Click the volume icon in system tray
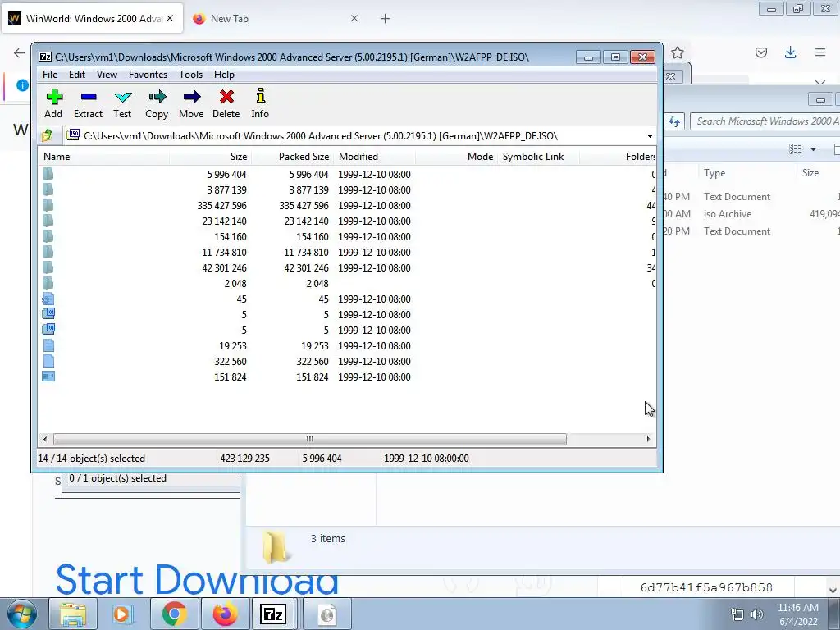The image size is (840, 630). click(757, 614)
